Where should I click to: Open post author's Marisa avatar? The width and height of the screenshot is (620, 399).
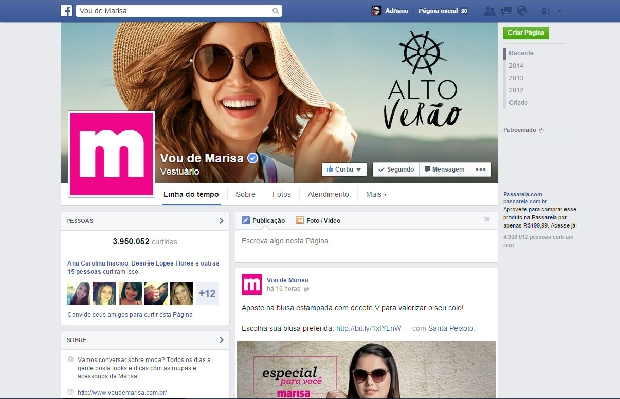(x=252, y=284)
